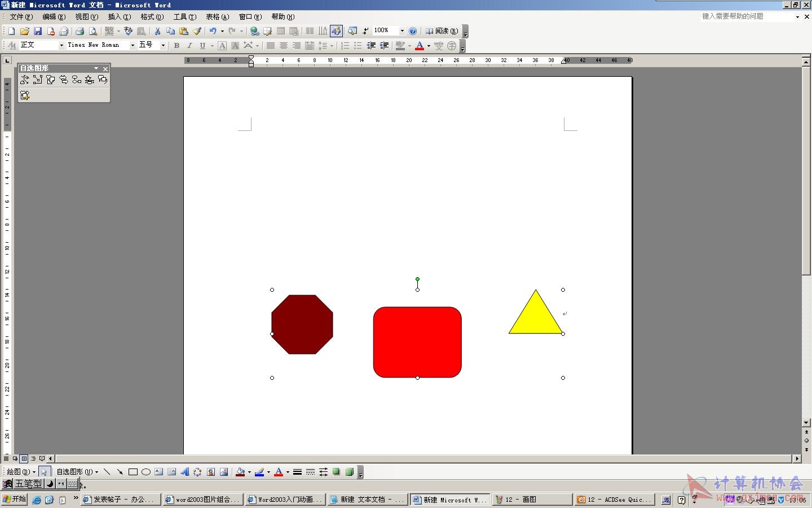
Task: Toggle the Drawing toolbar button
Action: tap(336, 31)
